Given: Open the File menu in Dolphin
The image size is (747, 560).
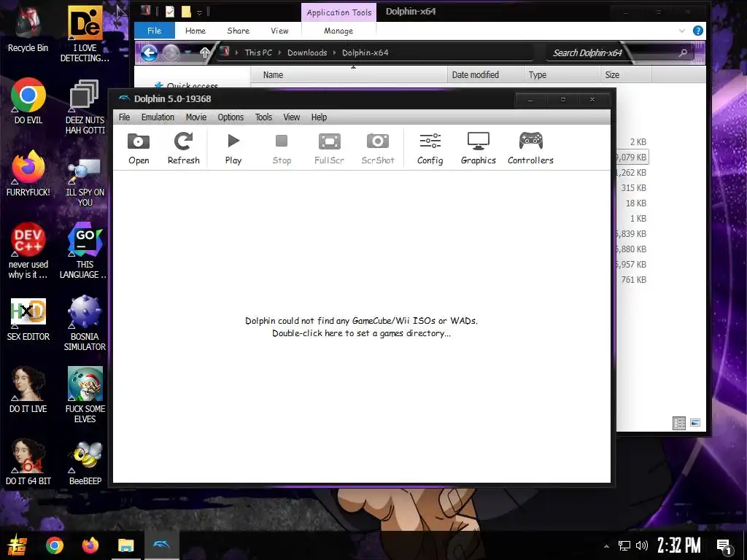Looking at the screenshot, I should point(124,117).
